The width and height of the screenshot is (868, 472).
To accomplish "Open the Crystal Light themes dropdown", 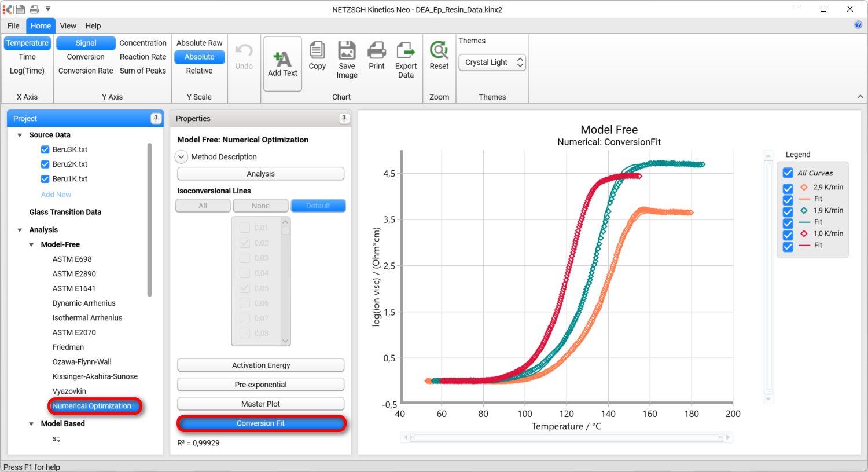I will [492, 63].
